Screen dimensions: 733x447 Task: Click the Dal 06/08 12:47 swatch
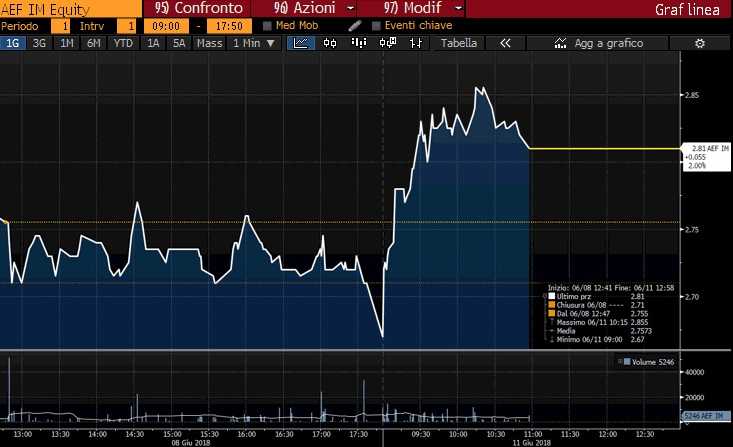[x=552, y=313]
